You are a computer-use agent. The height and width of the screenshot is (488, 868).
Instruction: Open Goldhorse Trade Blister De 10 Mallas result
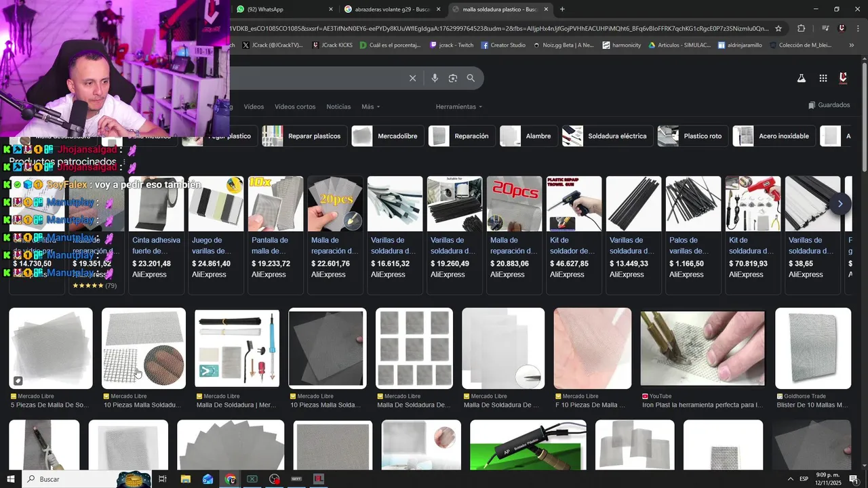pyautogui.click(x=813, y=348)
